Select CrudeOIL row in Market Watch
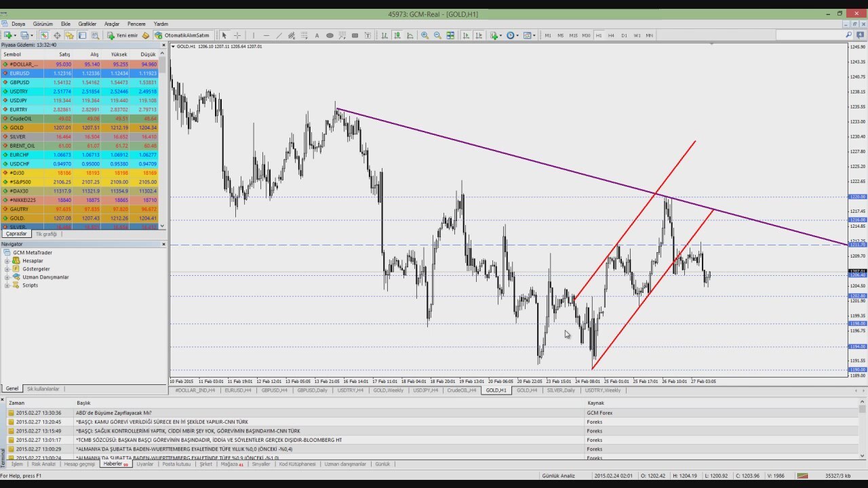Image resolution: width=868 pixels, height=488 pixels. 79,119
